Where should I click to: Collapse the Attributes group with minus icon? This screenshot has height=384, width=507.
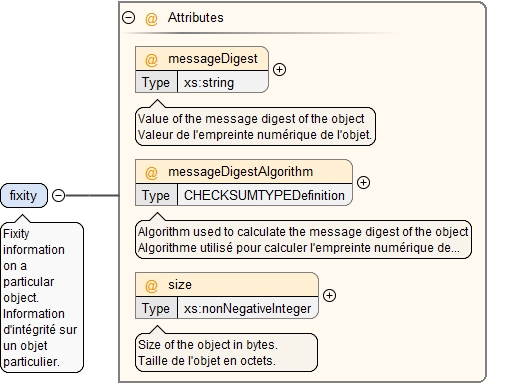tap(129, 17)
